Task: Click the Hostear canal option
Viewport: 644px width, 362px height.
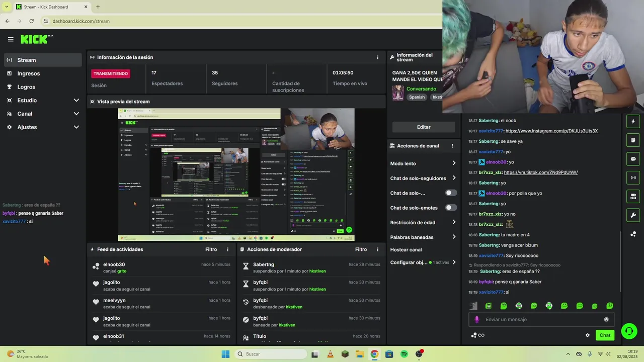Action: coord(406,250)
